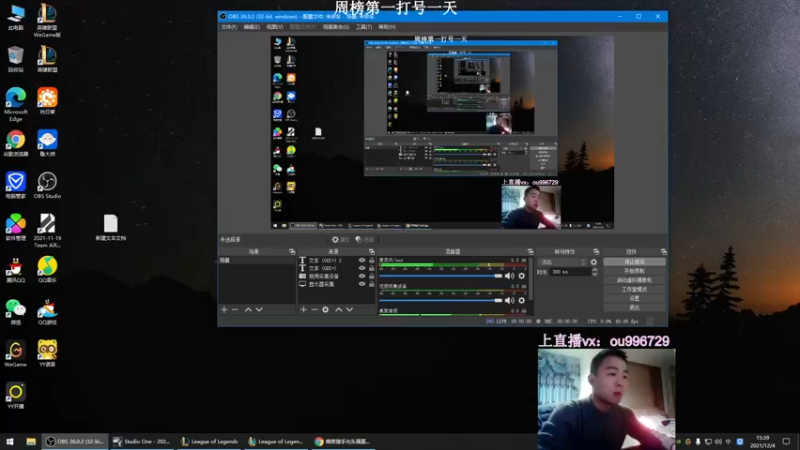Open the Scene Collection menu in OBS
The image size is (800, 450).
point(336,27)
